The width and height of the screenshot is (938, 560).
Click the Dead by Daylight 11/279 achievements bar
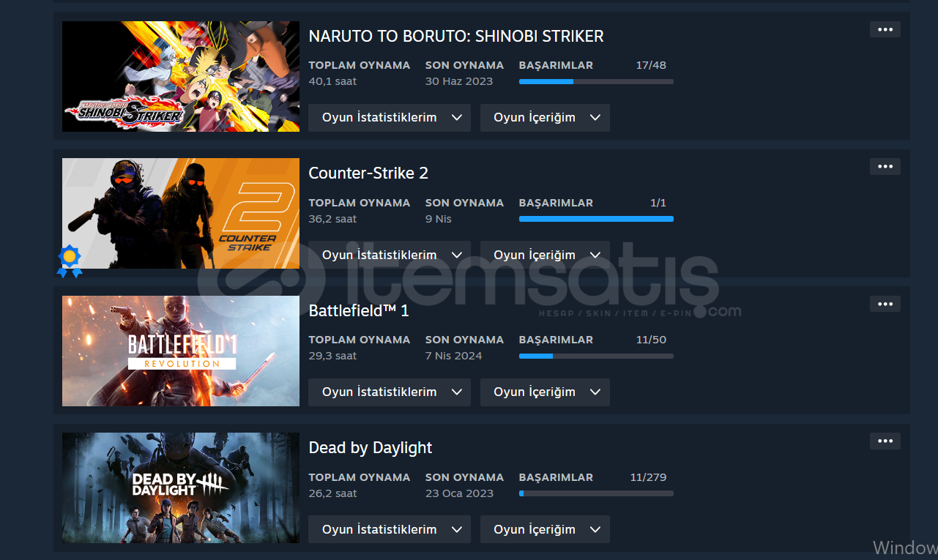click(x=596, y=493)
